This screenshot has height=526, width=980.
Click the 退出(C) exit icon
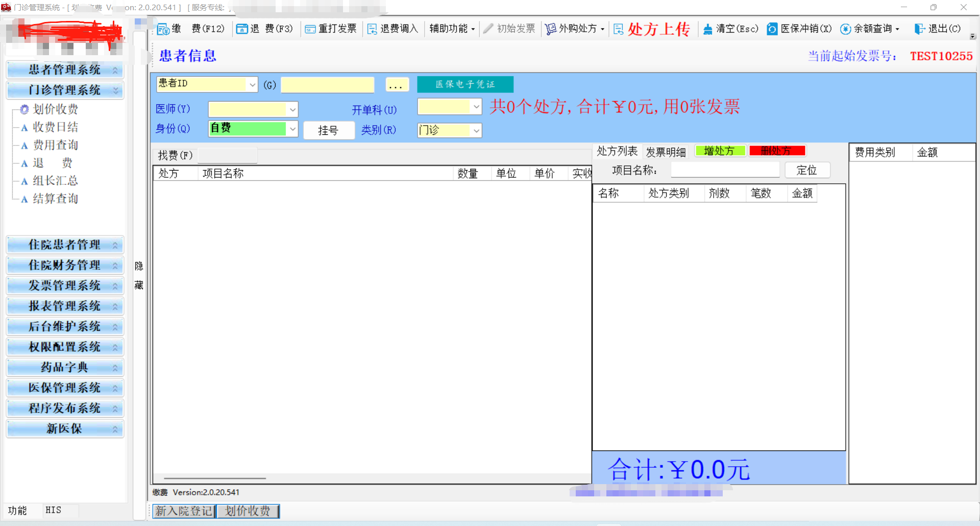919,29
